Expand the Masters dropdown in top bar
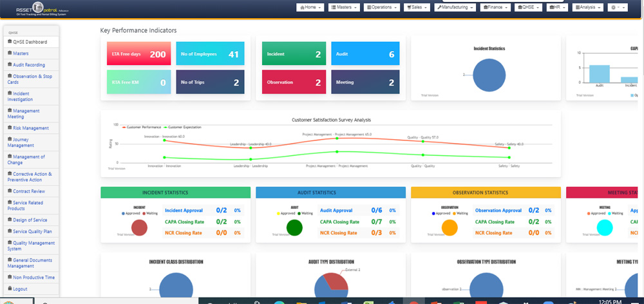The width and height of the screenshot is (644, 304). point(344,7)
